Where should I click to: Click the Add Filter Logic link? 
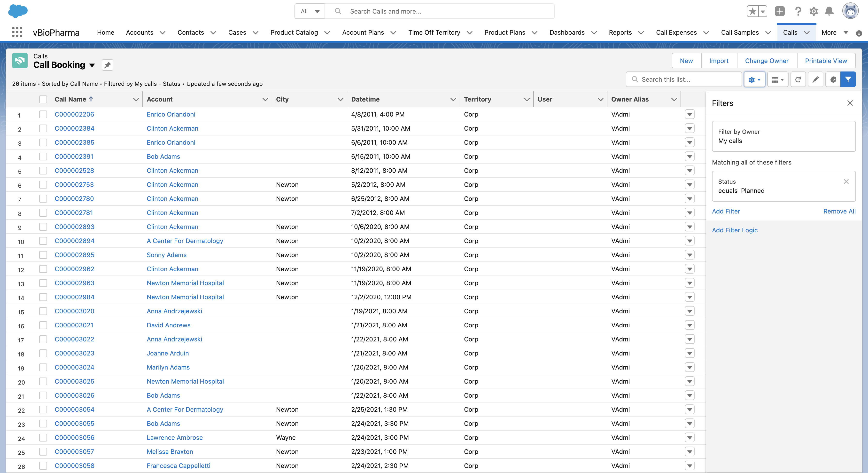pos(735,230)
